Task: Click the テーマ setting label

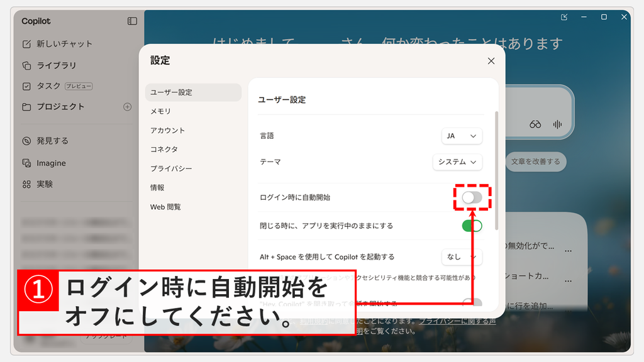Action: click(x=270, y=162)
